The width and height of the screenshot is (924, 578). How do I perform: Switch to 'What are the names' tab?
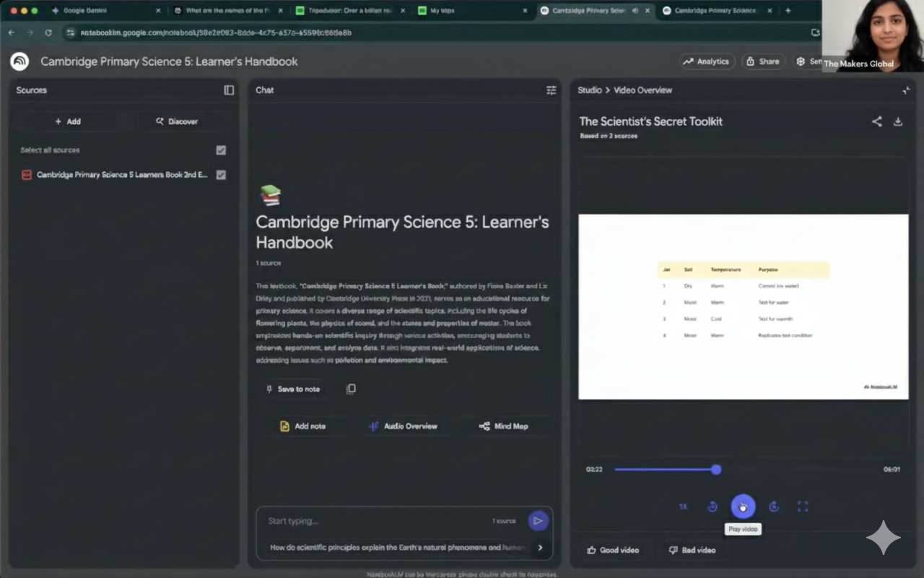point(227,11)
